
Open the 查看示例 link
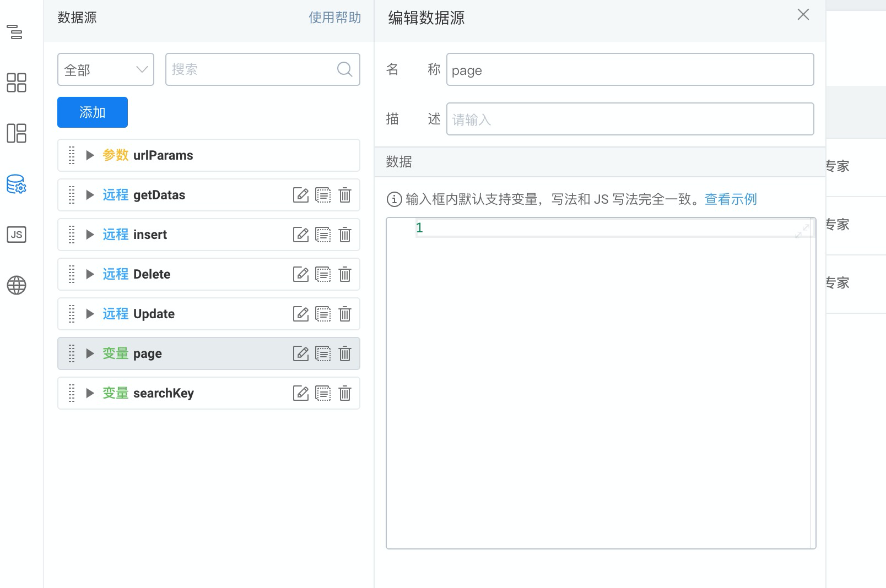pos(731,199)
